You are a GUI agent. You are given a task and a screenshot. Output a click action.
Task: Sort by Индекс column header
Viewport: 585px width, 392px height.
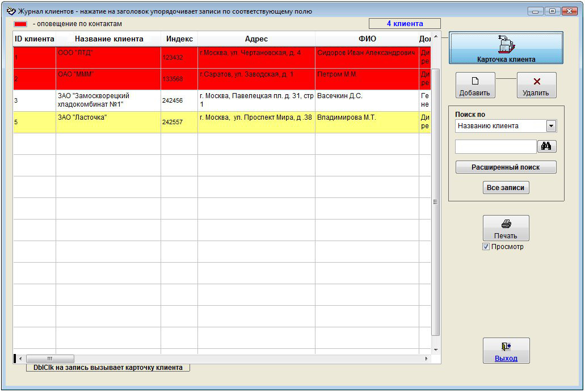179,39
